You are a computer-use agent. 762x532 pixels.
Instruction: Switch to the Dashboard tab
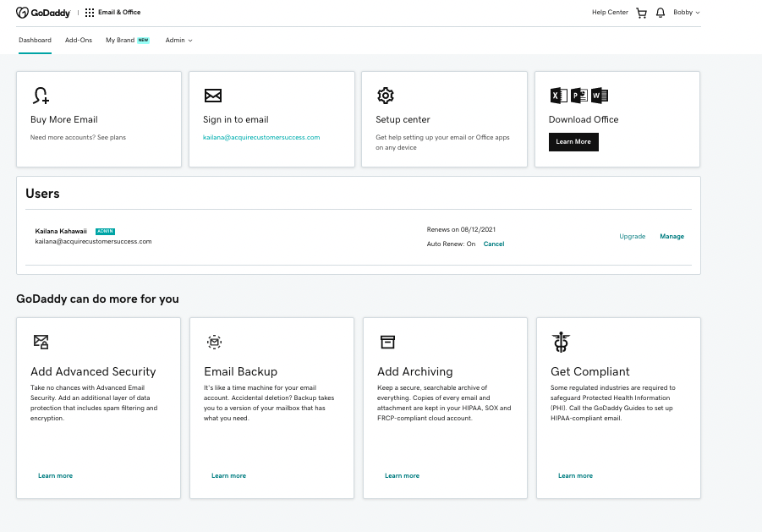point(35,41)
